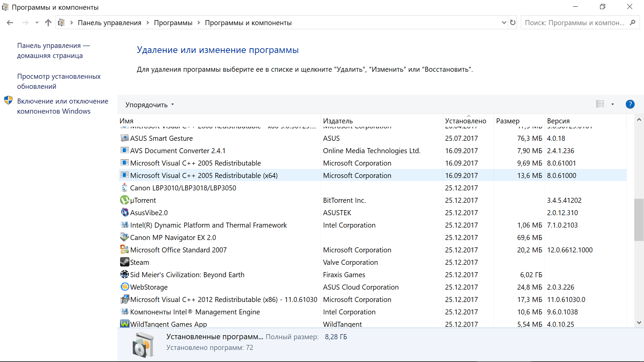Click the µTorrent program icon
The width and height of the screenshot is (644, 362).
coord(124,200)
